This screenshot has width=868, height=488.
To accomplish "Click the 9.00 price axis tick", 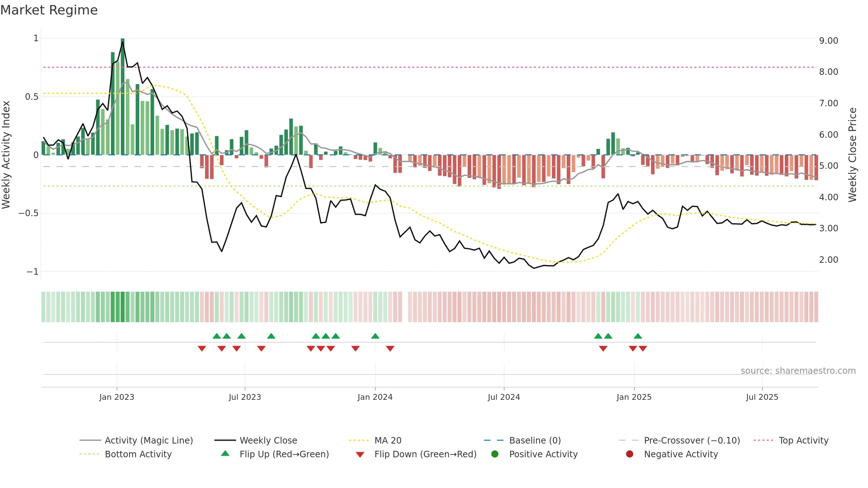I will 829,40.
